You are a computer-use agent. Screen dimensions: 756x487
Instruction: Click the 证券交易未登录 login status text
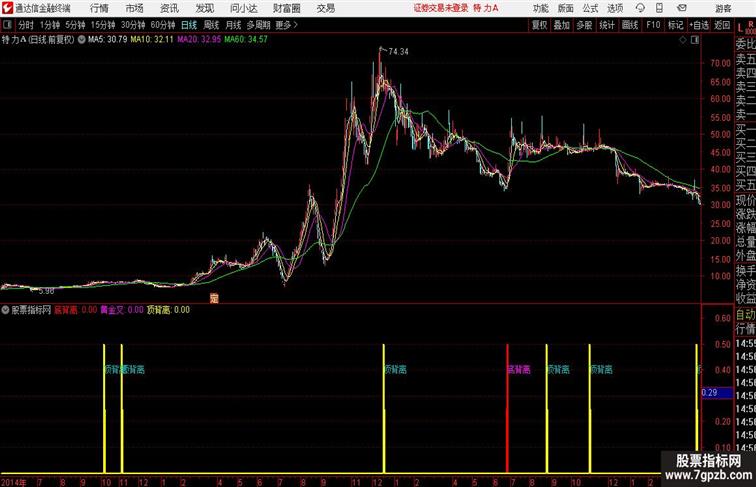coord(441,8)
